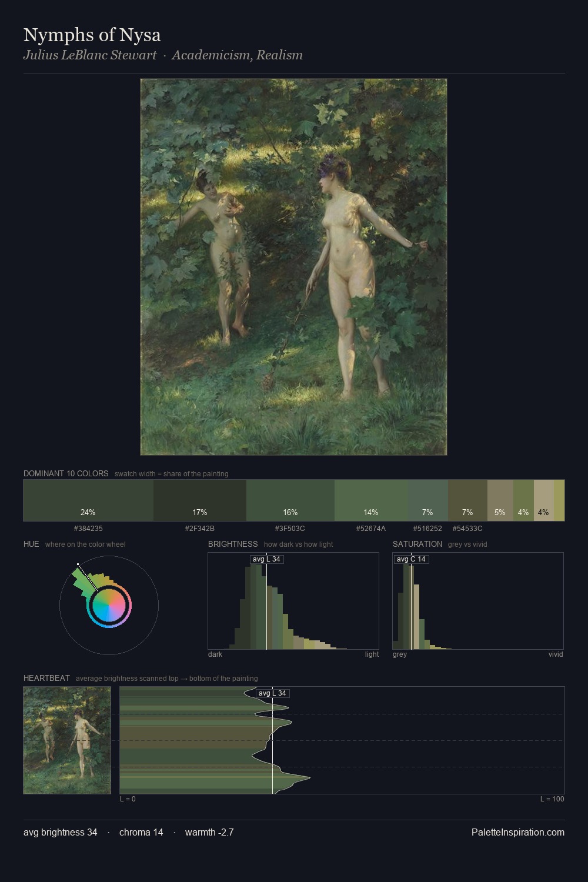Click the last unlabeled yellow-olive swatch
Viewport: 588px width, 882px height.
tap(559, 500)
